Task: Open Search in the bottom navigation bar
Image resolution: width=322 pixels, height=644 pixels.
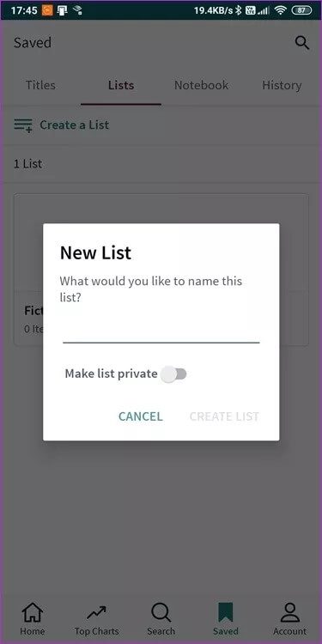Action: click(161, 619)
